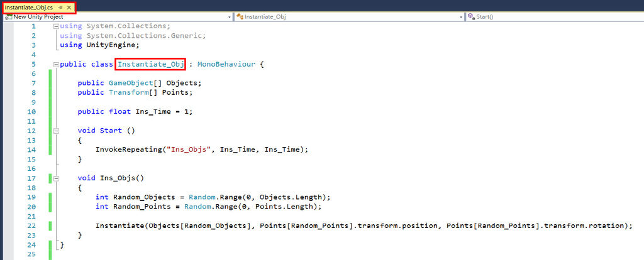Click the Start method name on line 12

click(111, 131)
